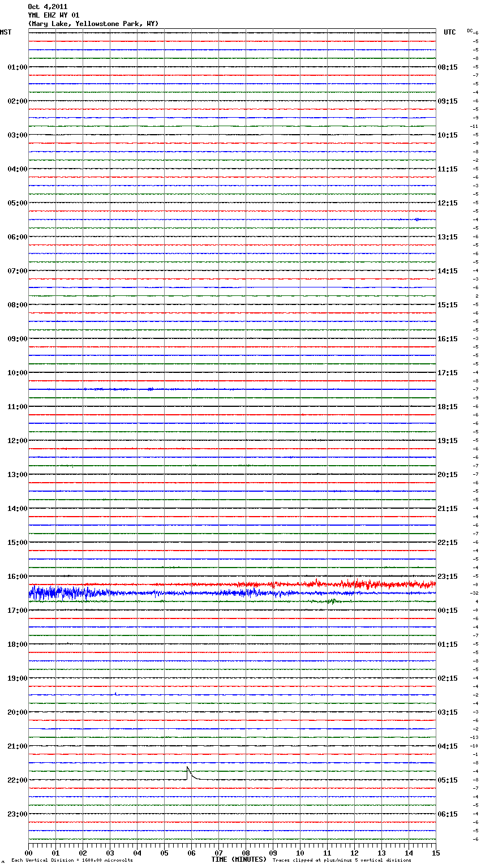481x868 pixels.
Task: Click the UTC time label "14:15"
Action: 448,271
